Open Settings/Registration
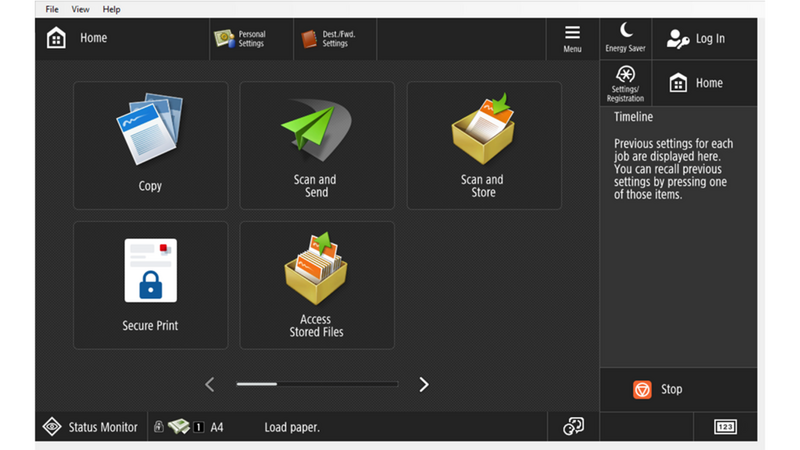 (x=625, y=83)
